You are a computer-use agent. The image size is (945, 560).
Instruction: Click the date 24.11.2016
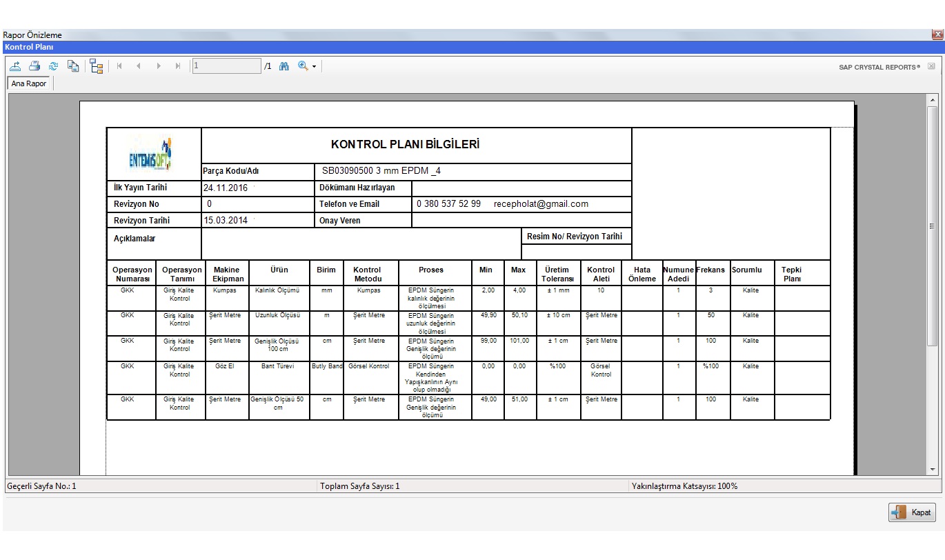(x=226, y=188)
